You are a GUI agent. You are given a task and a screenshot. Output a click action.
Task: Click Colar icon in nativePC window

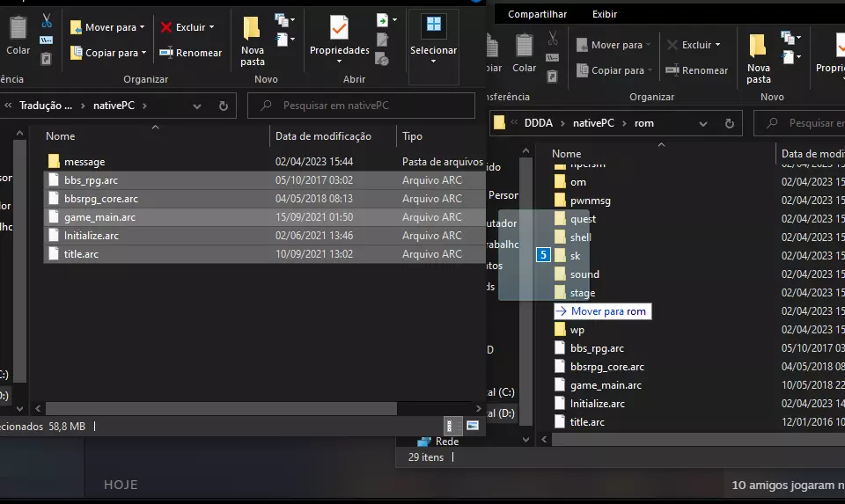[18, 28]
